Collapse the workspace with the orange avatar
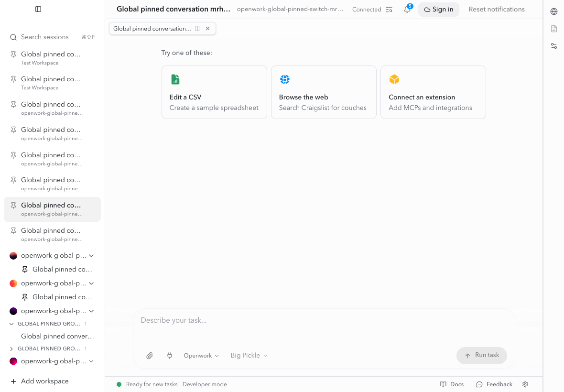The image size is (564, 392). tap(92, 283)
